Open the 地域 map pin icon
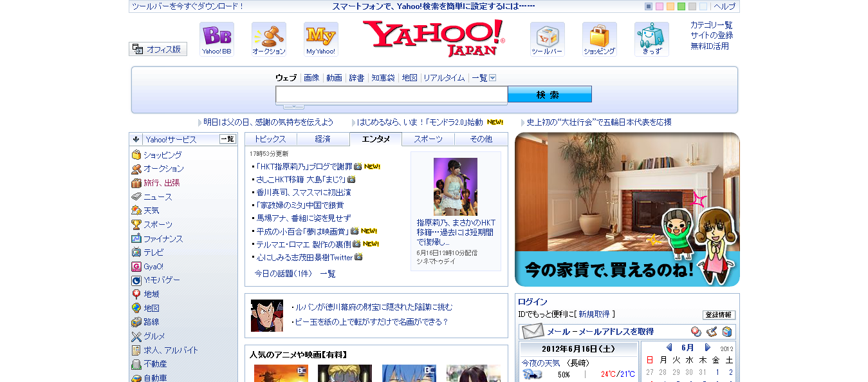 136,294
